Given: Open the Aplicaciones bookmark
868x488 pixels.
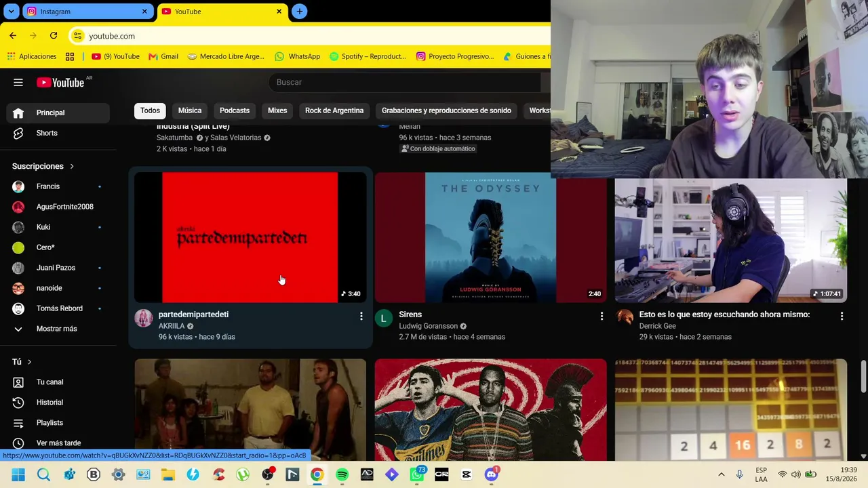Looking at the screenshot, I should [x=32, y=56].
